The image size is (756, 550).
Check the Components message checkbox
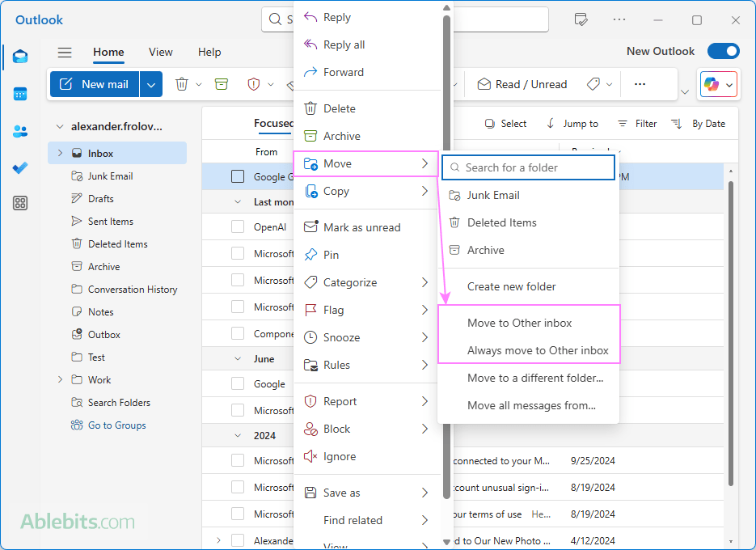click(238, 333)
